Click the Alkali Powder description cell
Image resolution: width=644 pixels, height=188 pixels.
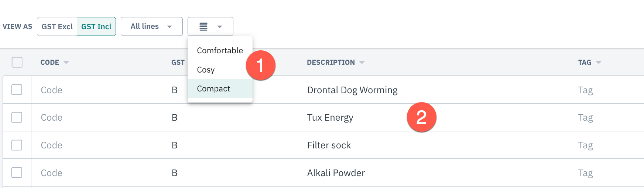(336, 173)
